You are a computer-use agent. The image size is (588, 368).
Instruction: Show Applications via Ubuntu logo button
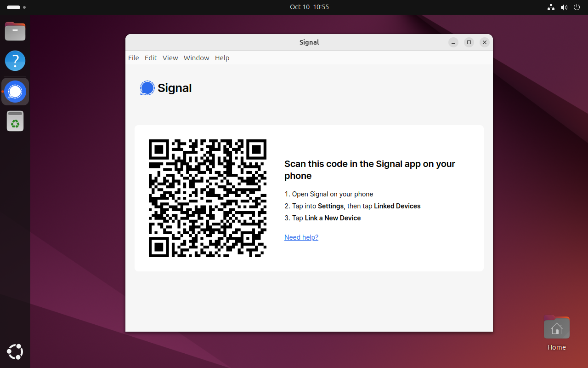[x=15, y=352]
